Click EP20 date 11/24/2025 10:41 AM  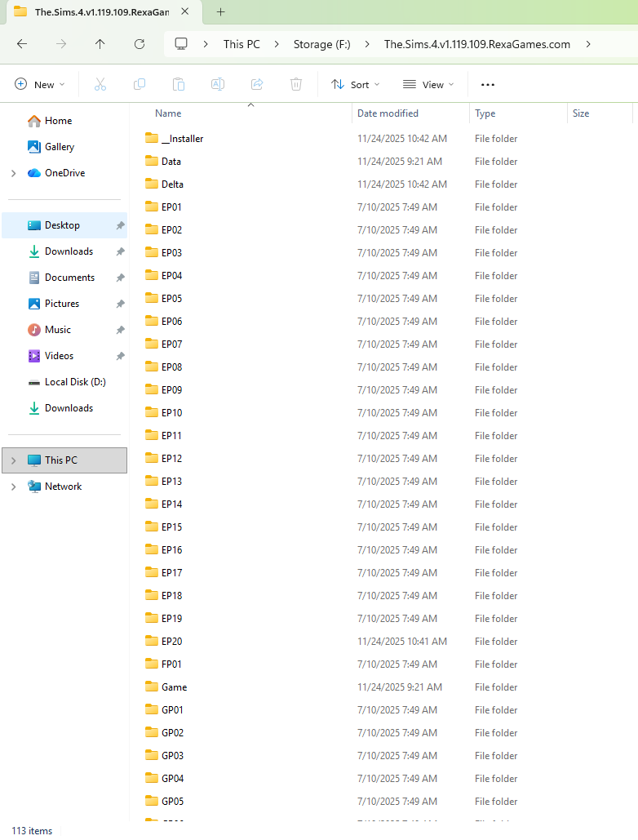(x=402, y=642)
